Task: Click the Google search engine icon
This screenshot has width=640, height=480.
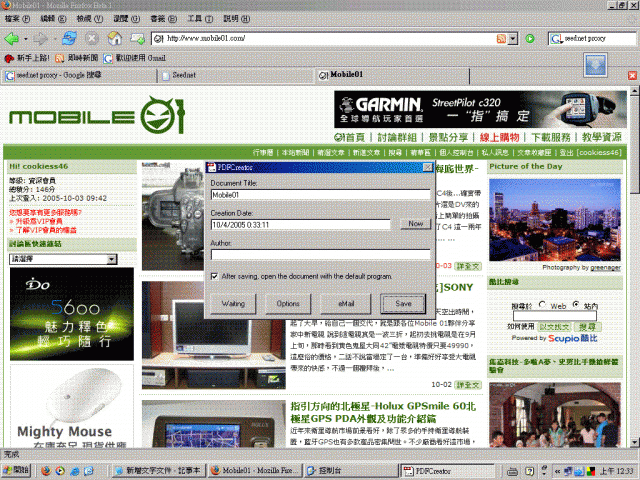Action: (x=556, y=39)
